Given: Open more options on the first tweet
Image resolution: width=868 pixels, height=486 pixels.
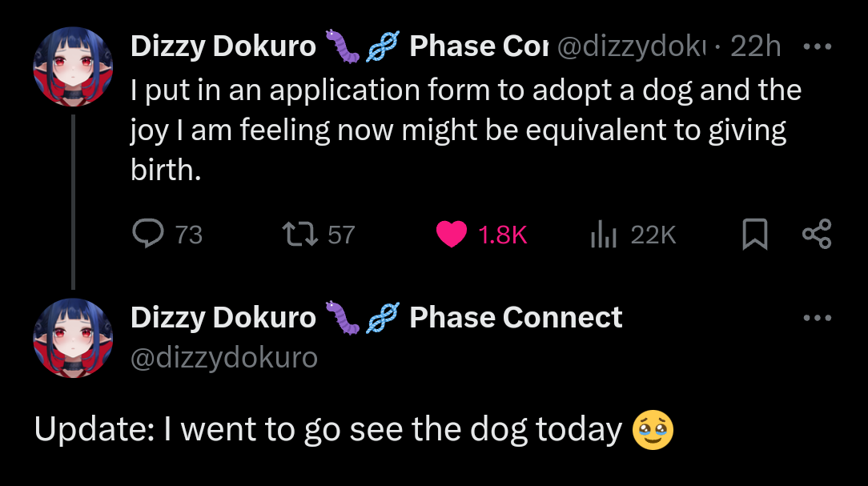Looking at the screenshot, I should (x=818, y=46).
